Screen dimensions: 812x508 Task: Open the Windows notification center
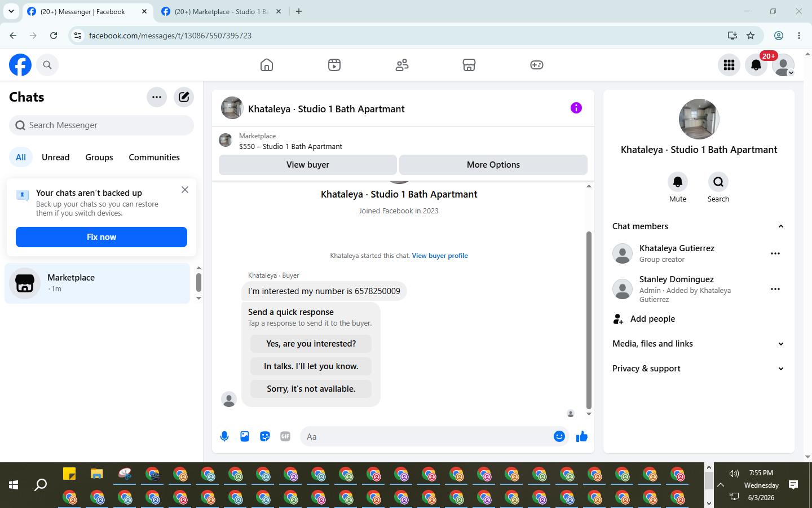click(793, 485)
